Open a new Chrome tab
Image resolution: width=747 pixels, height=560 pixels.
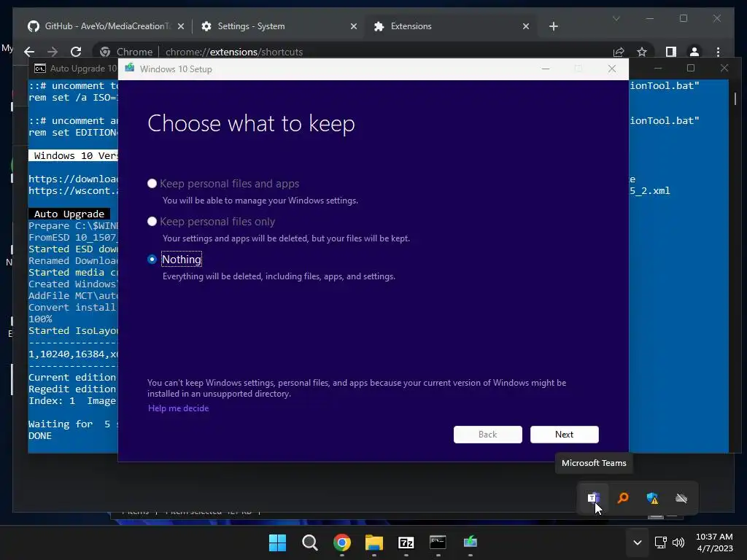click(x=553, y=27)
